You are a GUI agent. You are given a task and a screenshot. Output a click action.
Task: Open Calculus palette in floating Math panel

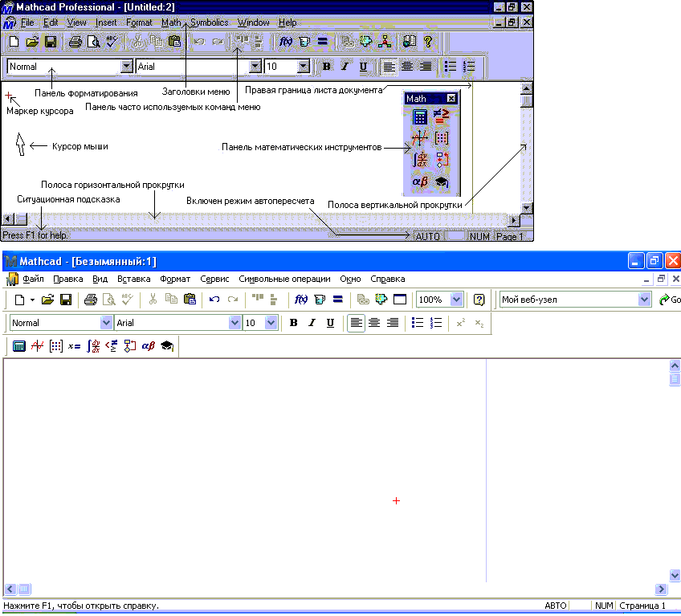click(419, 160)
